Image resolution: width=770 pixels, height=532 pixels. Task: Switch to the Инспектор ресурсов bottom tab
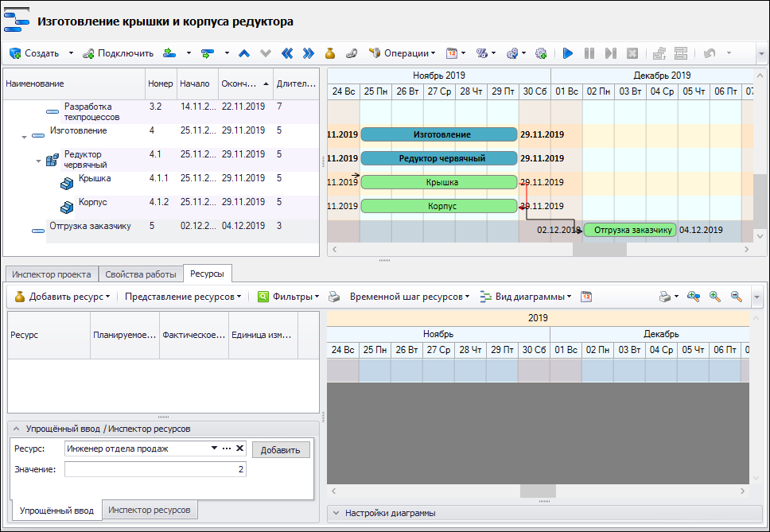[x=150, y=510]
